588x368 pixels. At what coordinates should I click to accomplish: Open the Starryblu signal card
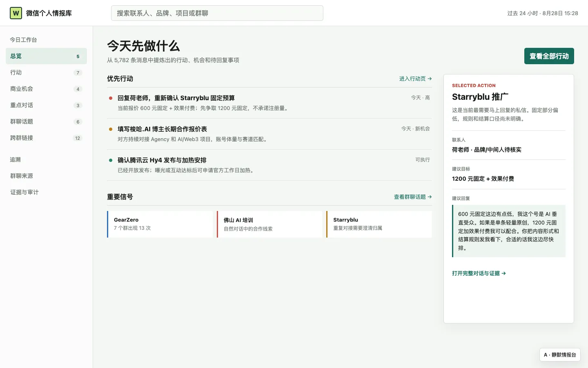pyautogui.click(x=379, y=224)
